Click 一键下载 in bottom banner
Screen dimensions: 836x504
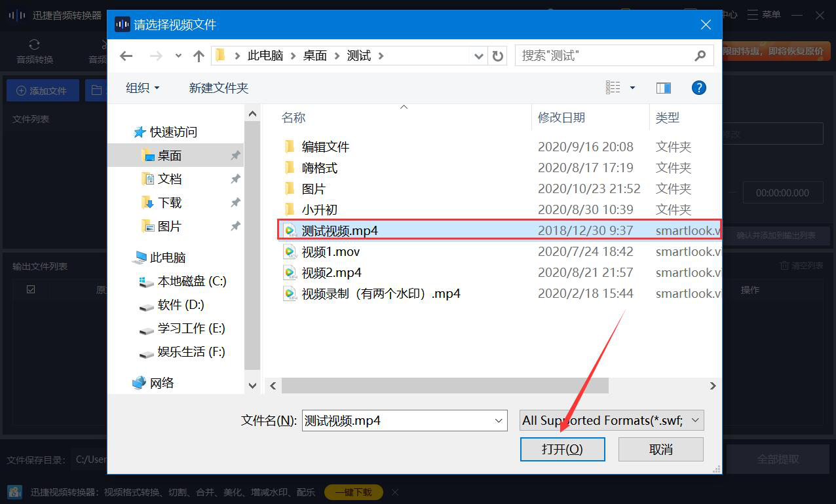(354, 492)
